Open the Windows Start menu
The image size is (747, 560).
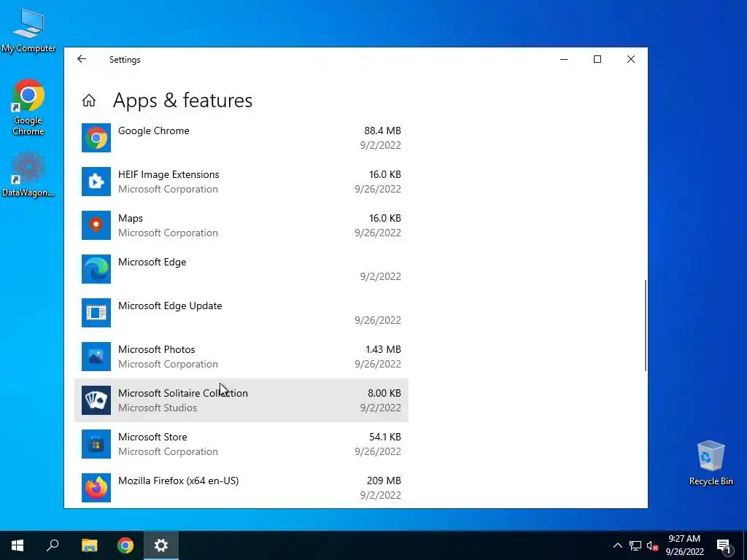point(18,545)
